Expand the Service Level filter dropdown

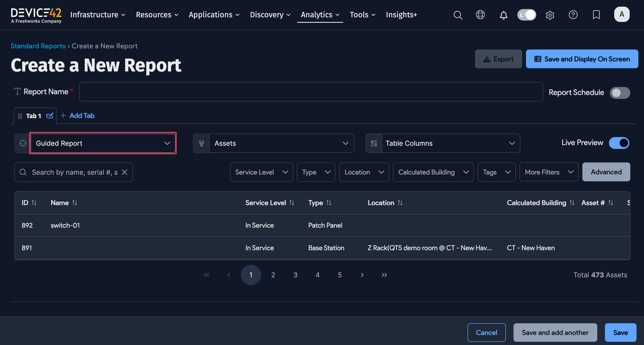(261, 172)
